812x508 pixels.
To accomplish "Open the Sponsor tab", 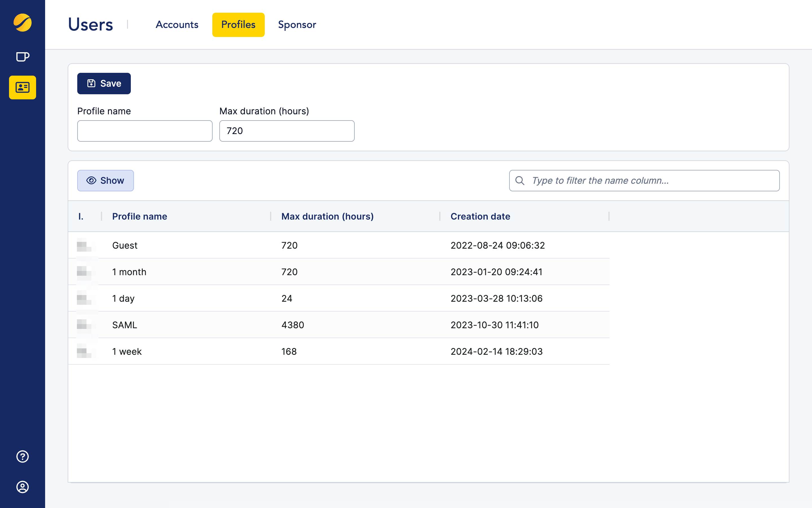I will (x=297, y=25).
